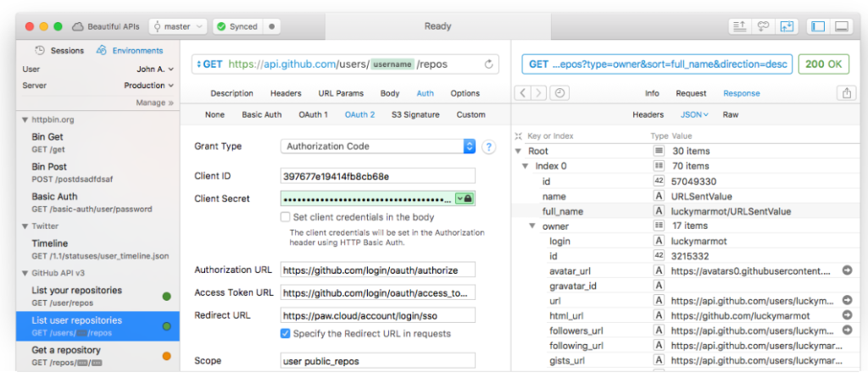This screenshot has width=868, height=389.
Task: Click the Client ID field
Action: pyautogui.click(x=378, y=176)
